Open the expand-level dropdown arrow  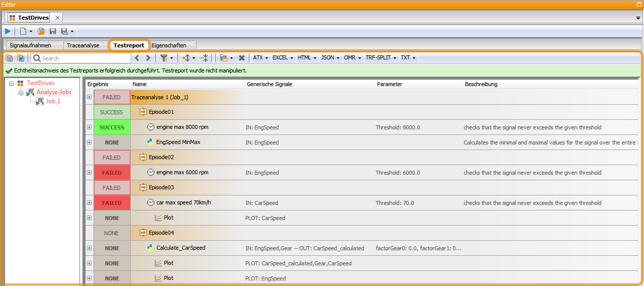(x=194, y=58)
